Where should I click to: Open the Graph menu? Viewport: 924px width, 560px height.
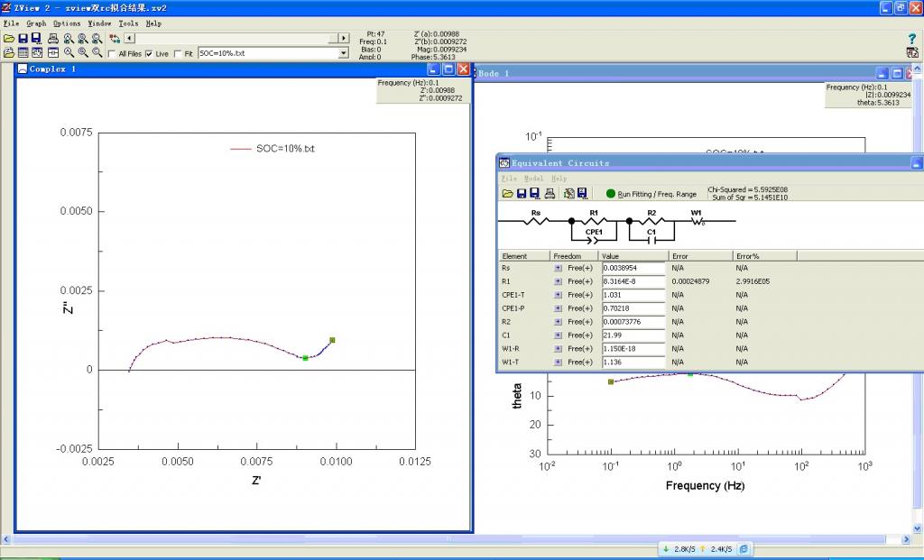pyautogui.click(x=36, y=23)
